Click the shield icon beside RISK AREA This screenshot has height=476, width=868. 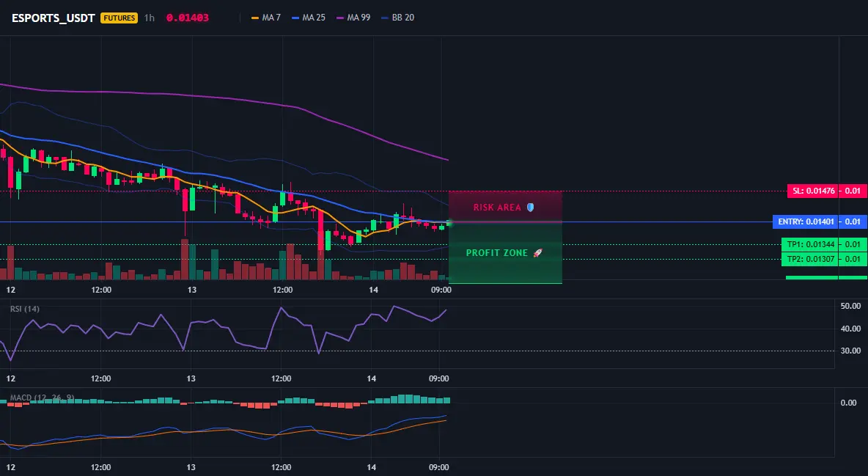click(530, 208)
